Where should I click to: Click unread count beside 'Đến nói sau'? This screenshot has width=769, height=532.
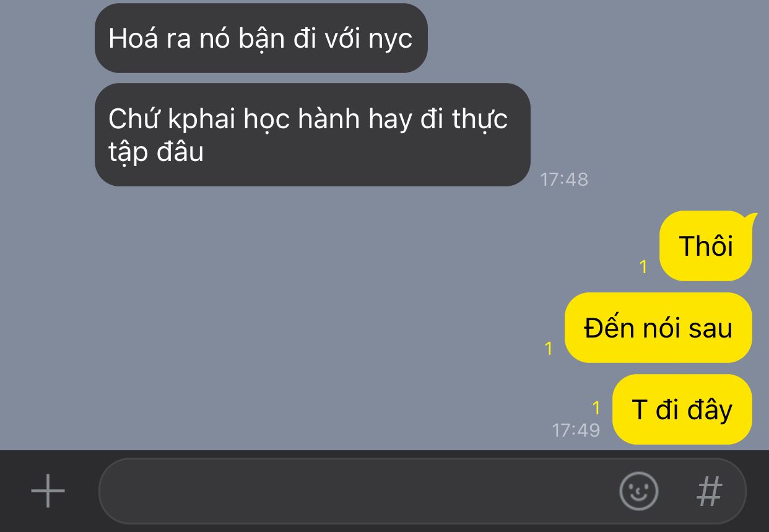[549, 349]
